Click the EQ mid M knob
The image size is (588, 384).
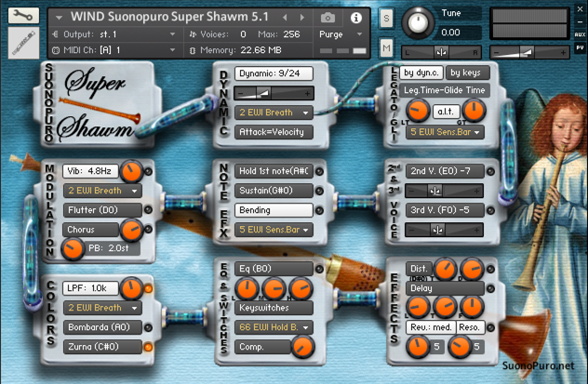click(274, 289)
